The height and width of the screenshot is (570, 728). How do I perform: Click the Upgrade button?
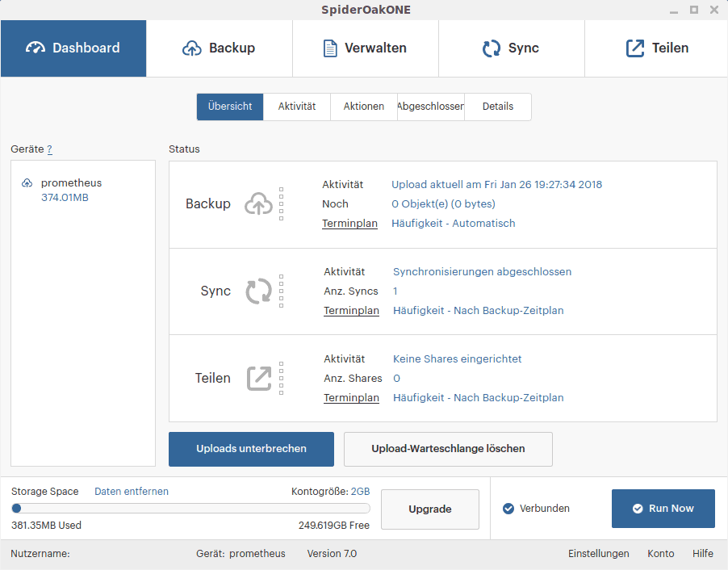tap(430, 509)
